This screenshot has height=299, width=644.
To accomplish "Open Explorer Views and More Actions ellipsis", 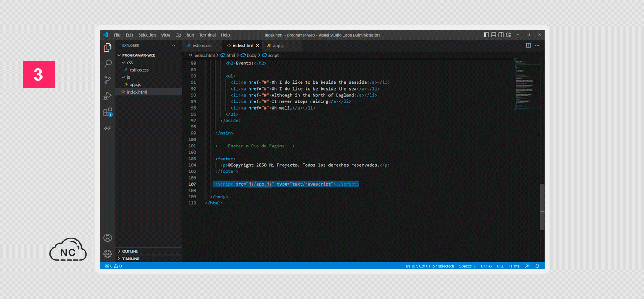I will click(x=174, y=46).
